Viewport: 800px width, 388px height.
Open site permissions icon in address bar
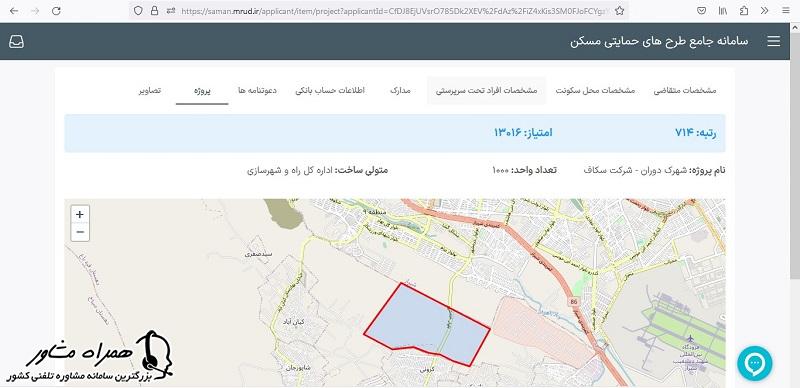pos(171,11)
